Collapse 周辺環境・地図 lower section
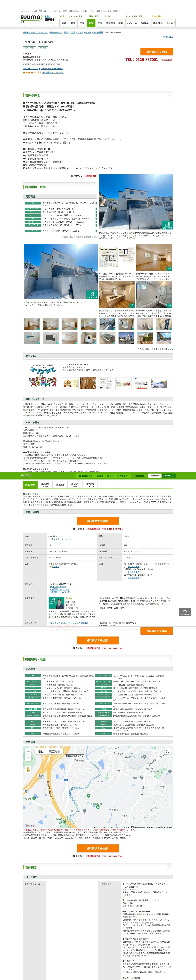The image size is (196, 980). [x=169, y=659]
